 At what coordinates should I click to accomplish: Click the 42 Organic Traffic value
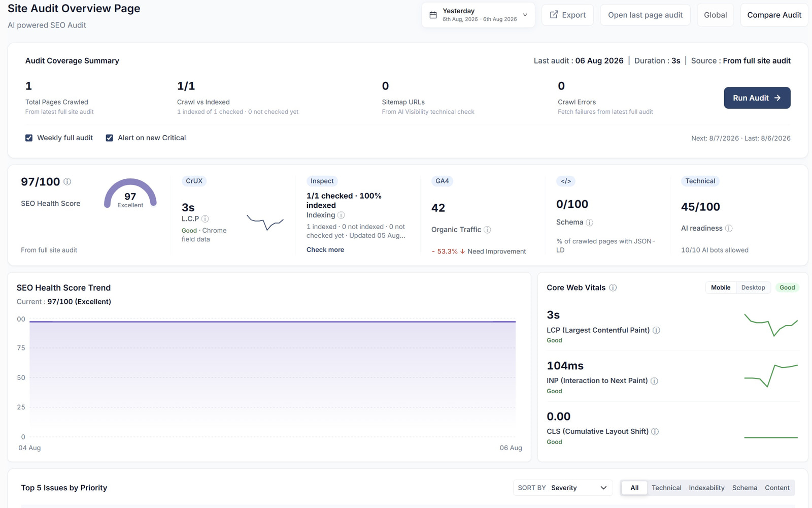[x=438, y=208]
